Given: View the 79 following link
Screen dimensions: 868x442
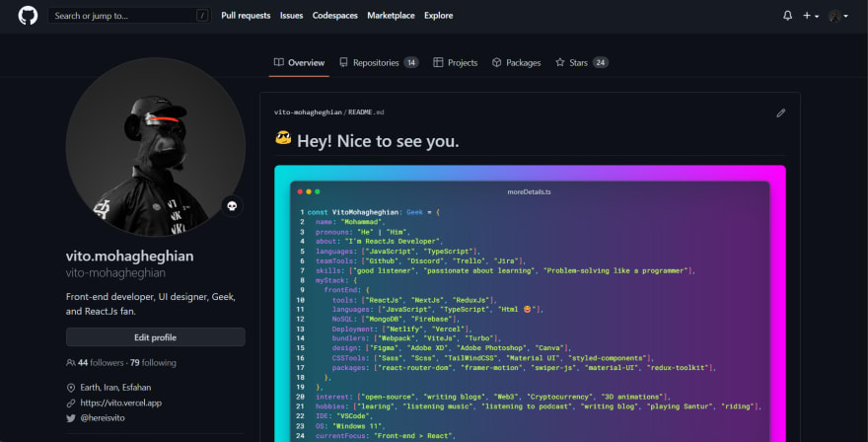Looking at the screenshot, I should point(153,363).
